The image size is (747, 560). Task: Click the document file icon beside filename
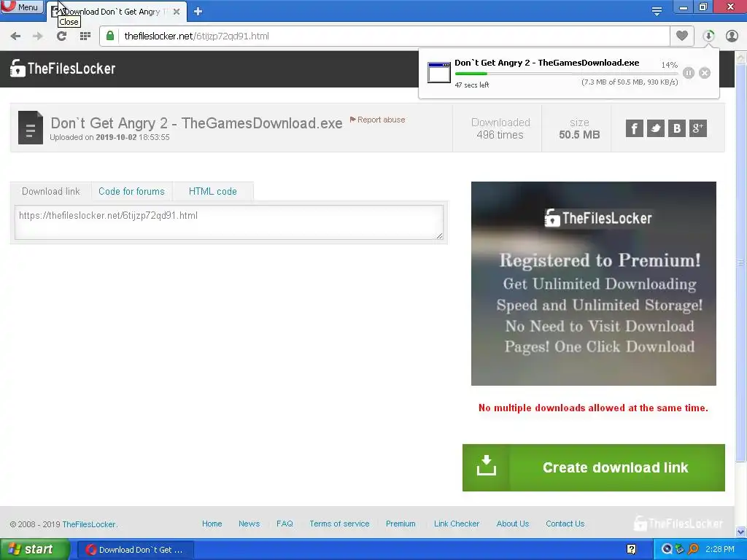click(x=31, y=128)
